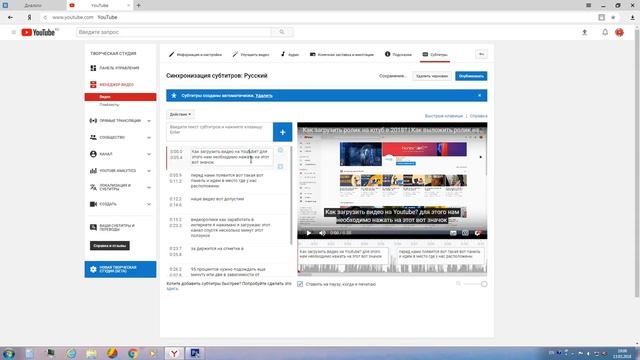This screenshot has width=640, height=360.
Task: Click subtitle text input field
Action: [220, 132]
